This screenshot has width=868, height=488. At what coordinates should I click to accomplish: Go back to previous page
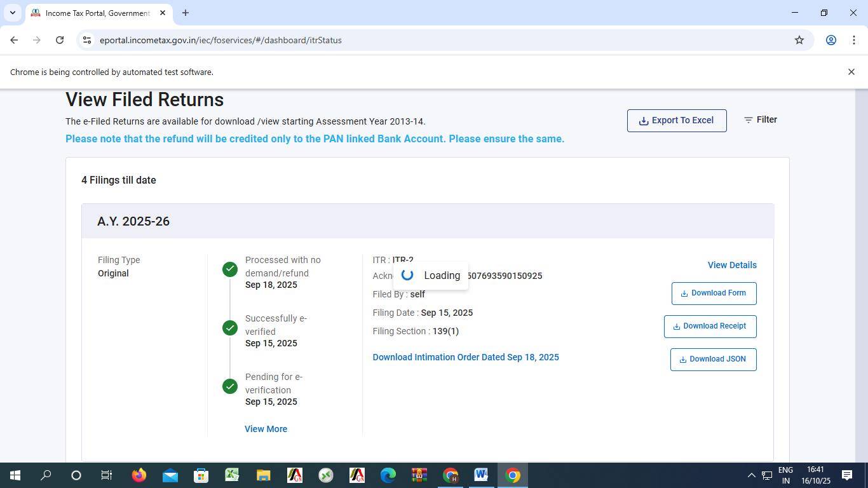click(14, 40)
